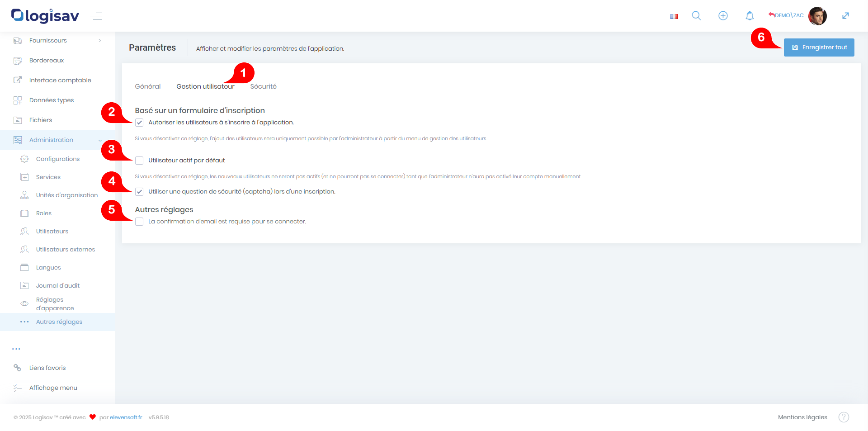Check the email confirmation required checkbox

139,222
